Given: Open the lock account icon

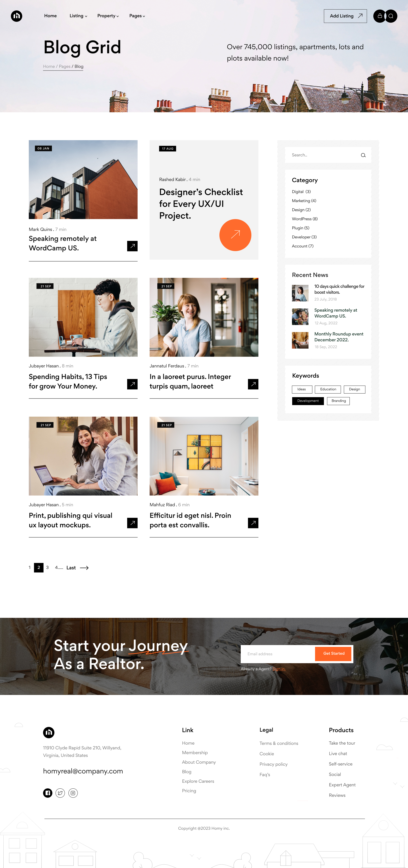Looking at the screenshot, I should pos(379,16).
